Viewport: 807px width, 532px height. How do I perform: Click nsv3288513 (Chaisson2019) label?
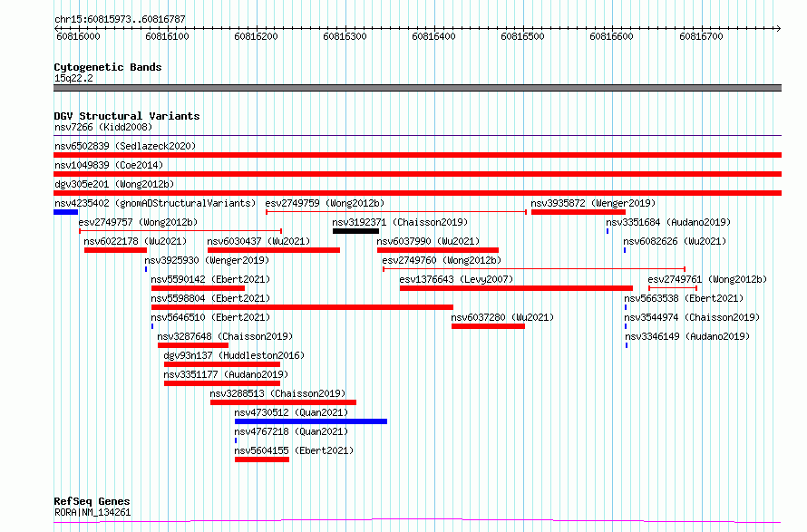click(278, 393)
